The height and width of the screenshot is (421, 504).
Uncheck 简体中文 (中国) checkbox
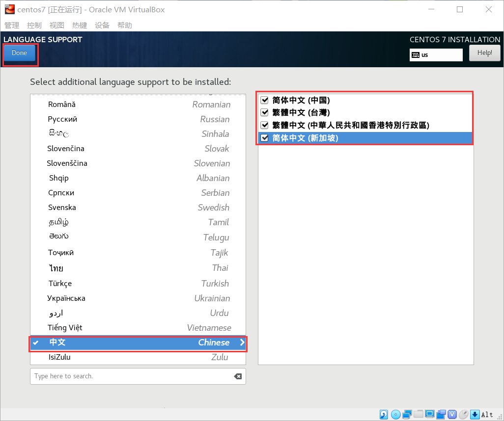pos(265,100)
